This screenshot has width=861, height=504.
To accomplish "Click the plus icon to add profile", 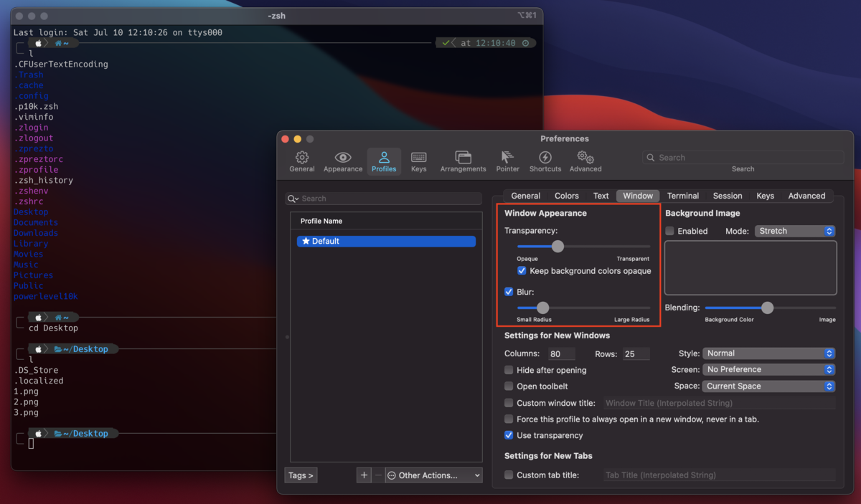I will [364, 475].
